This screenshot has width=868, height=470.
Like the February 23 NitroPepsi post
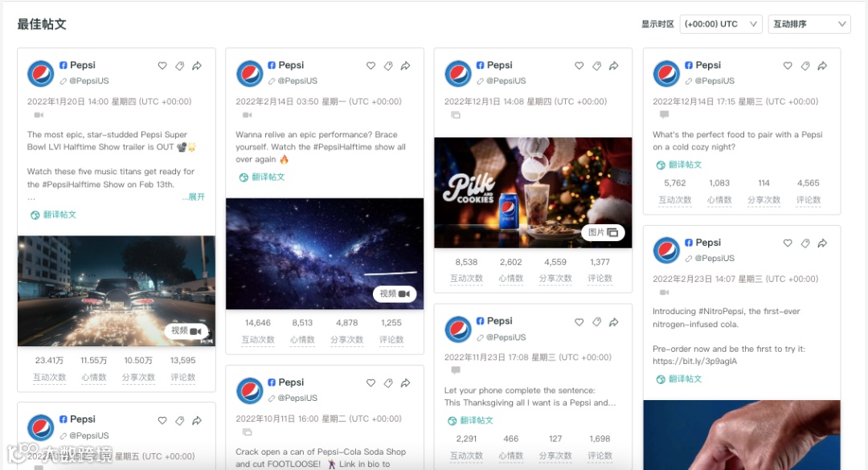pos(788,243)
